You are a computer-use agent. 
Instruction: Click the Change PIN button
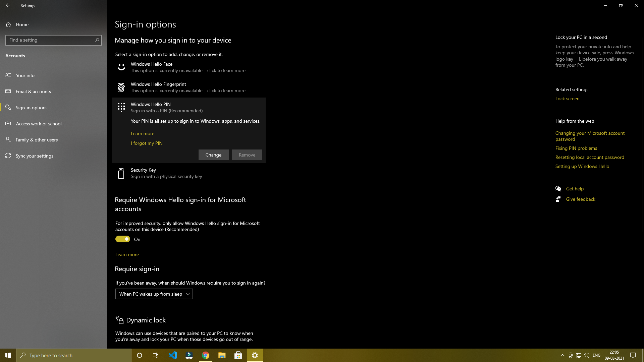(214, 155)
